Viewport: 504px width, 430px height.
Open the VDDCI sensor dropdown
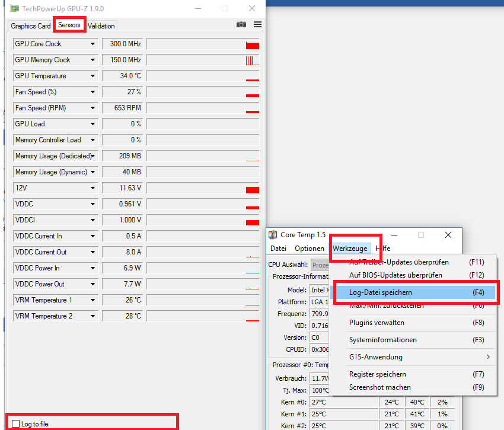click(x=92, y=220)
